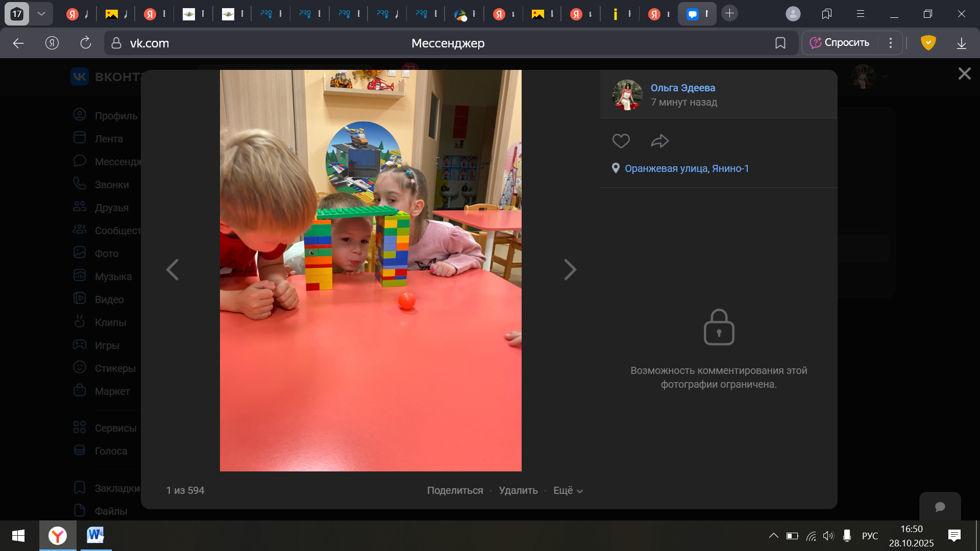Close the photo viewer with X
The height and width of the screenshot is (551, 980).
click(x=964, y=73)
